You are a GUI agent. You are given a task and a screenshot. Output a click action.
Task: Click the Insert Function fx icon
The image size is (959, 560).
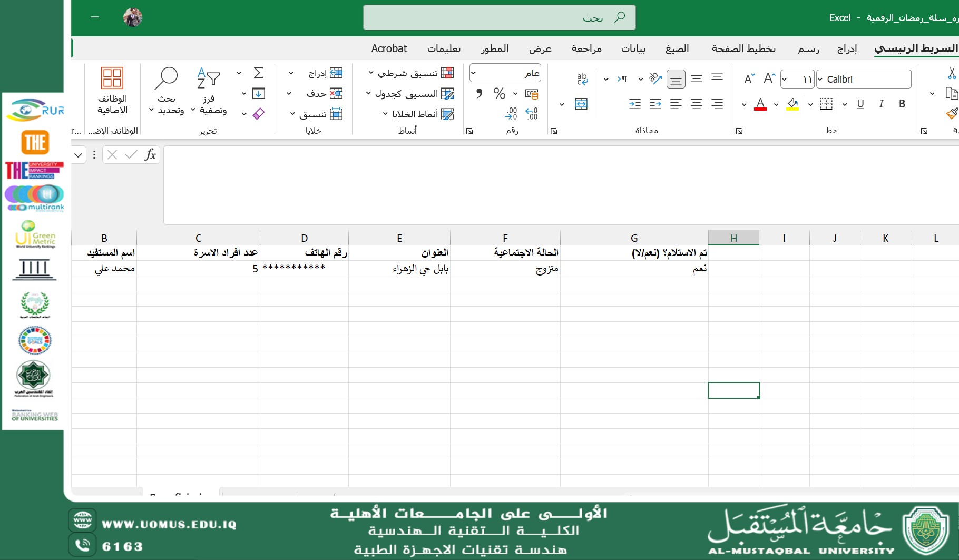[150, 154]
